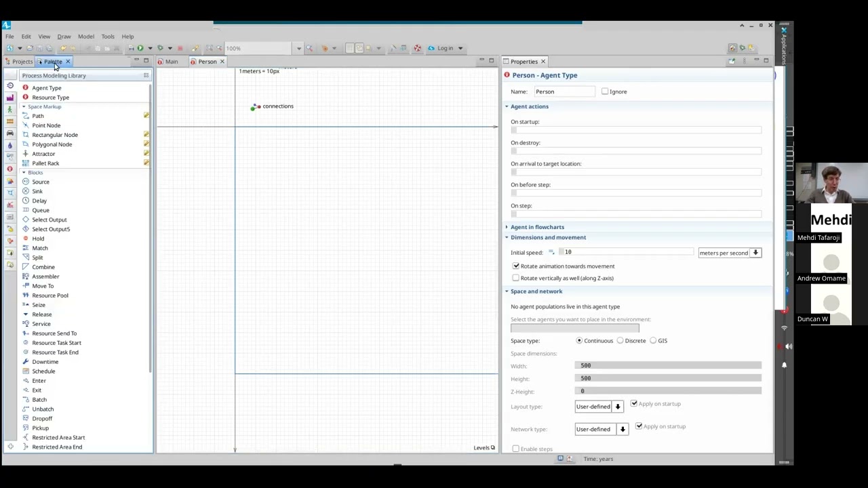This screenshot has height=488, width=868.
Task: Switch to the Projects tab
Action: (19, 62)
